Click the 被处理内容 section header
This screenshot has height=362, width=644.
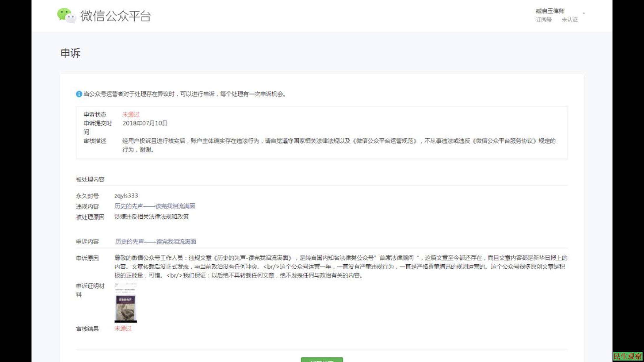90,179
